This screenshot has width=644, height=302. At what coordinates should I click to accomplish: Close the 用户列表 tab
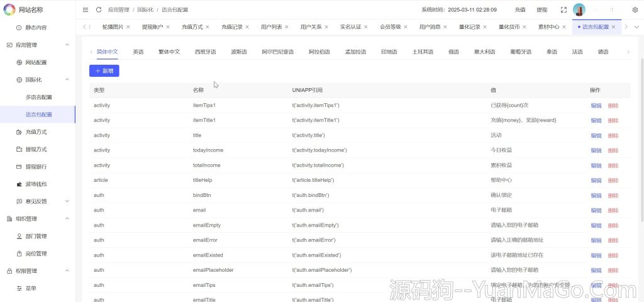coord(287,26)
